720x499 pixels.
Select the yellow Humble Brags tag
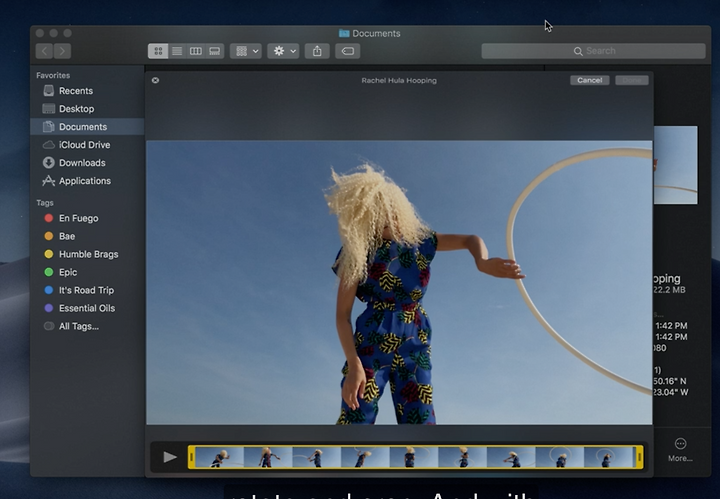point(87,254)
